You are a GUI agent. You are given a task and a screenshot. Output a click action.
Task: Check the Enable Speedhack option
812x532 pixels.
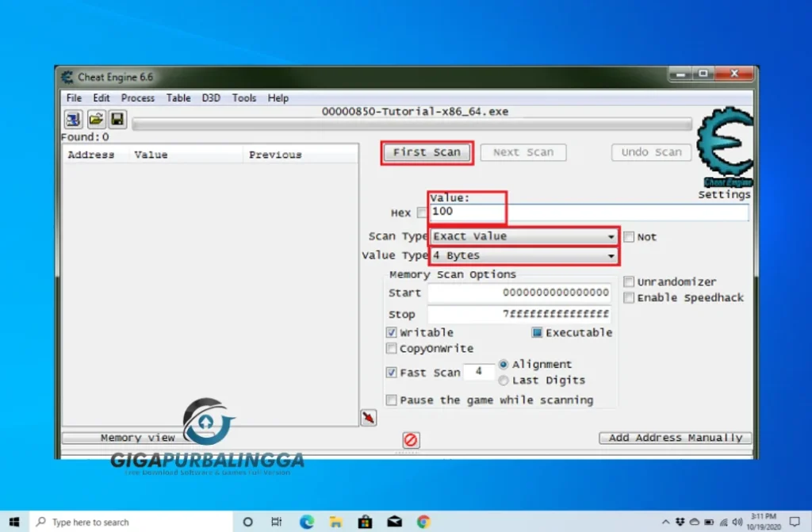tap(629, 297)
